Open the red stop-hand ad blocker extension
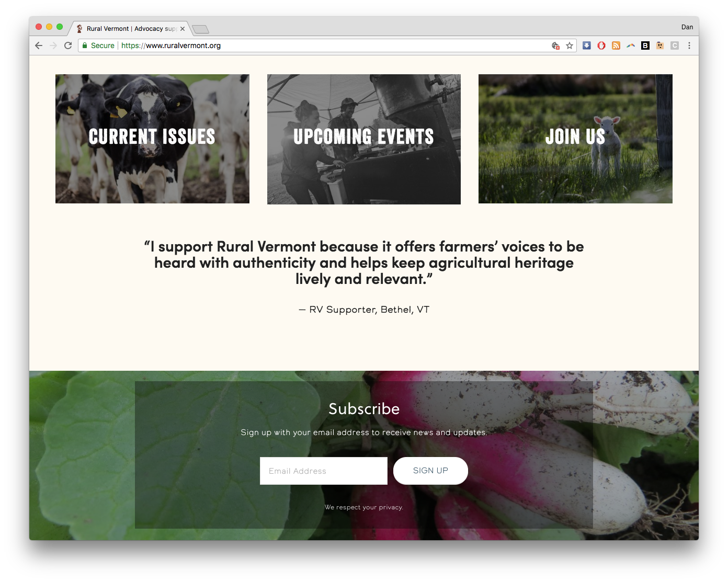728x582 pixels. pos(601,45)
